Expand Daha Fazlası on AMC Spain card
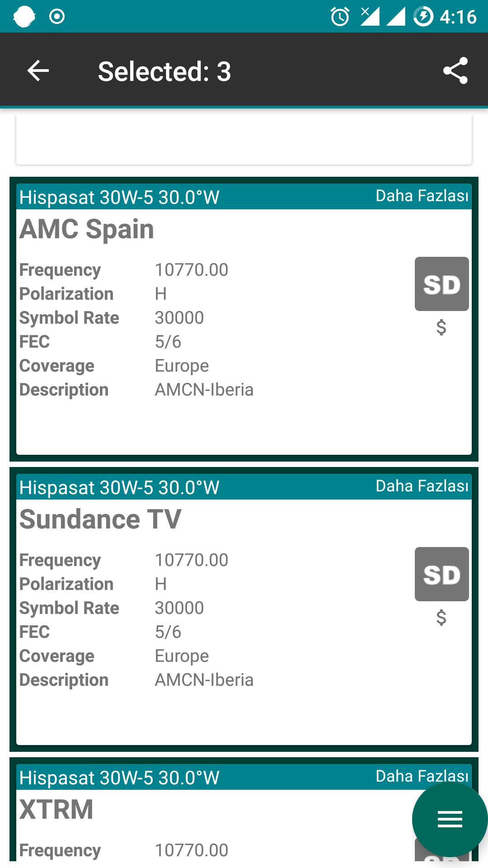The width and height of the screenshot is (488, 868). click(x=422, y=196)
